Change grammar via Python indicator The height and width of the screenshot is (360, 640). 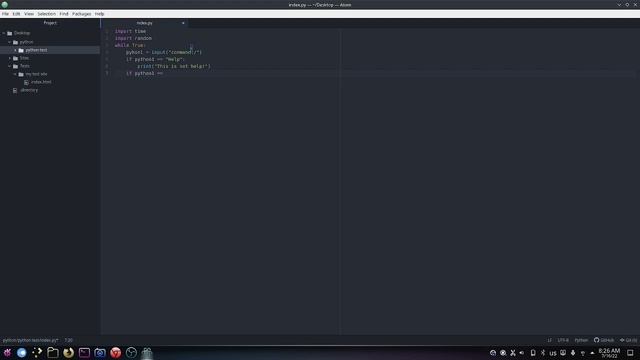(x=581, y=340)
